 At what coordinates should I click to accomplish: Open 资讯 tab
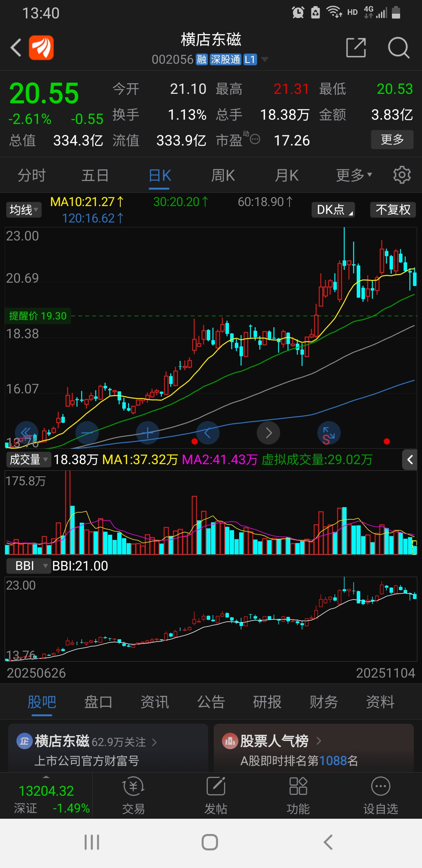pos(154,702)
